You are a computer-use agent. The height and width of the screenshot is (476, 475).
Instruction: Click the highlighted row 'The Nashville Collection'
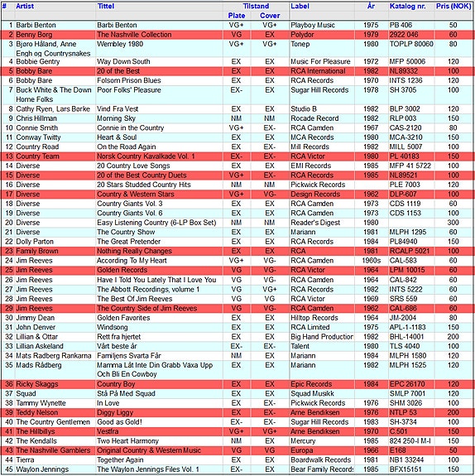[x=237, y=35]
